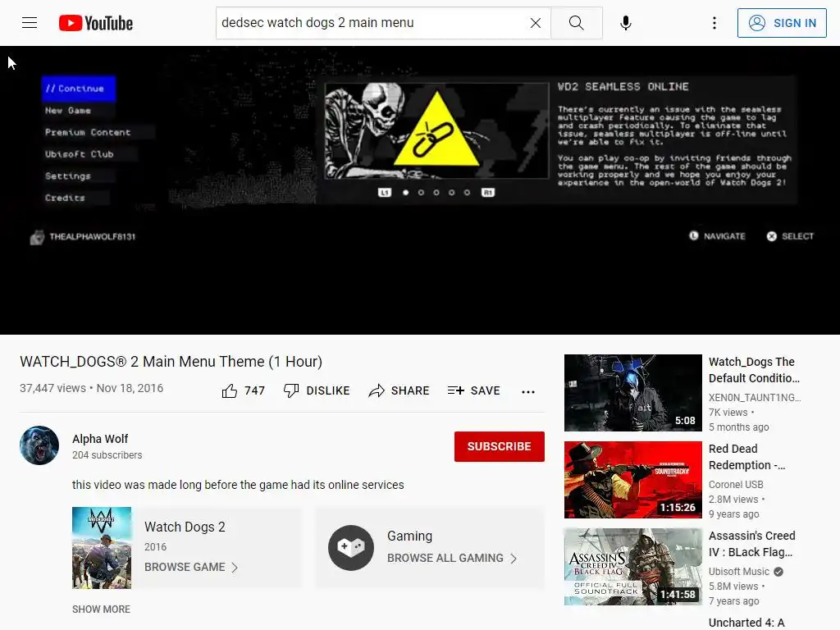This screenshot has height=630, width=840.
Task: Click the Sign In button
Action: (782, 23)
